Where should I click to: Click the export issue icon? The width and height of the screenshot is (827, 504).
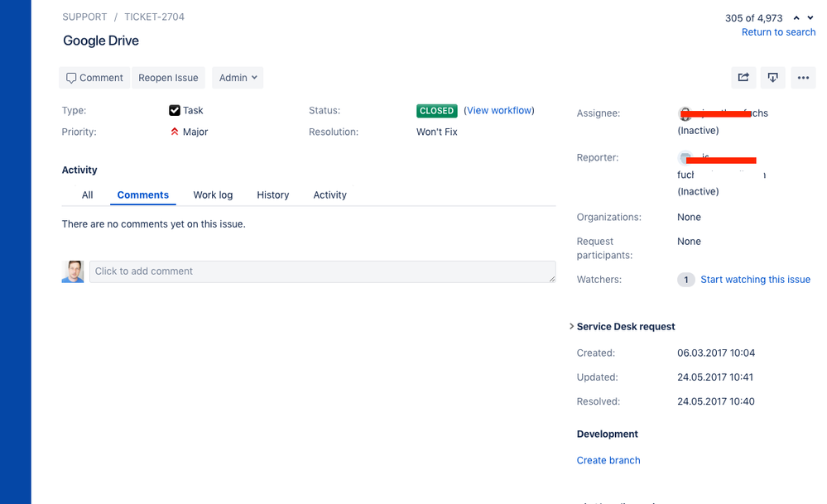(x=772, y=78)
